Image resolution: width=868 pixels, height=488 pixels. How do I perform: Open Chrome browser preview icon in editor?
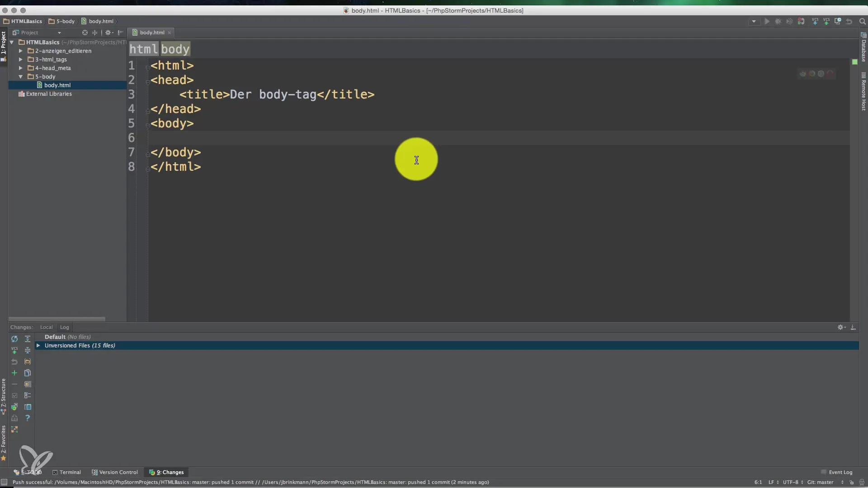click(x=803, y=74)
